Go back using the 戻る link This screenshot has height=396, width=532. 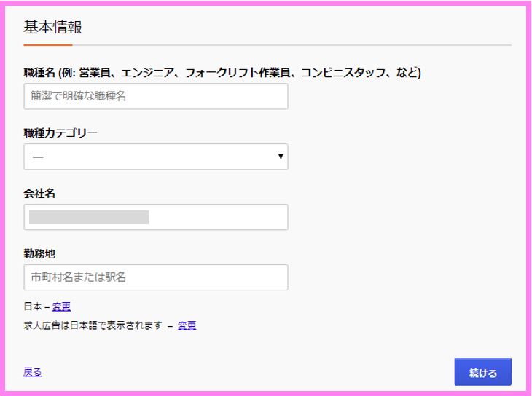(x=33, y=372)
